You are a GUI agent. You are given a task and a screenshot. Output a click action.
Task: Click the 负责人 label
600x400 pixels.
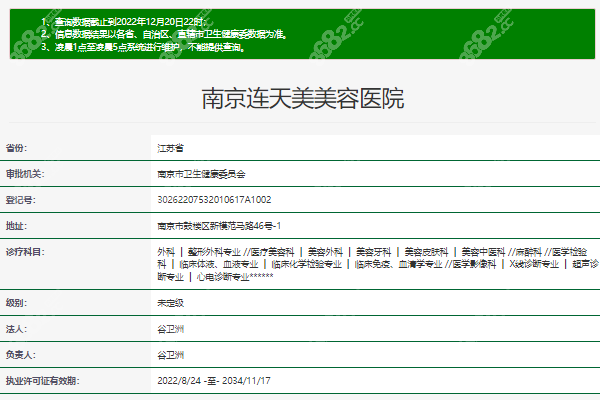coord(20,355)
